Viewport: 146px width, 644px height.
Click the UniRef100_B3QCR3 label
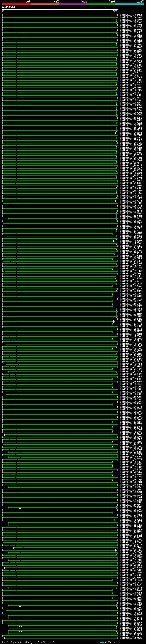[131, 223]
